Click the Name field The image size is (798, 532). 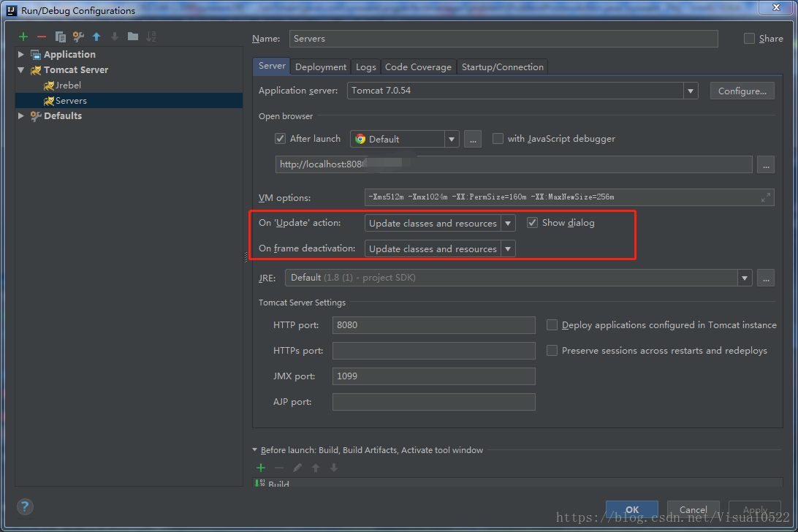click(503, 39)
